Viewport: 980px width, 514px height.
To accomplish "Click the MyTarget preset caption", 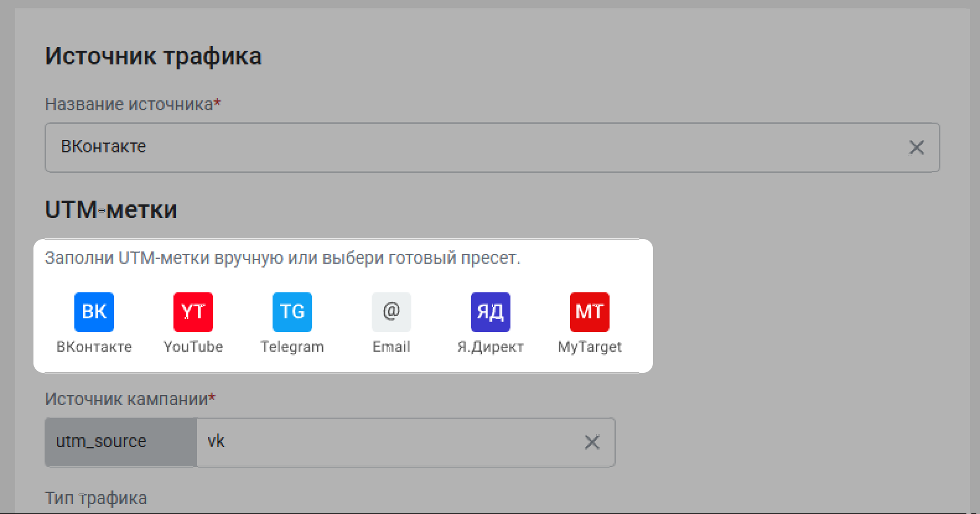I will [590, 347].
